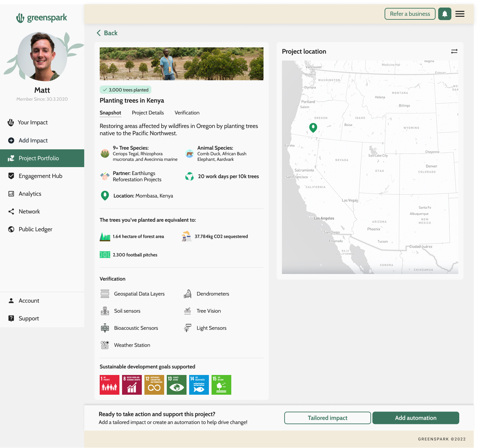
Task: Click Bioacoustic Sensors icon
Action: pyautogui.click(x=105, y=328)
